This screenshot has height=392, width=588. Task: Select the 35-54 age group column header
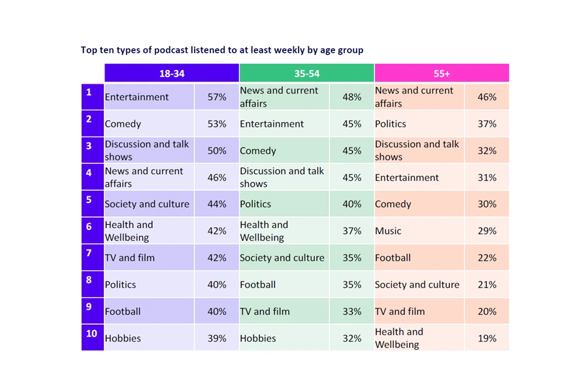coord(306,73)
